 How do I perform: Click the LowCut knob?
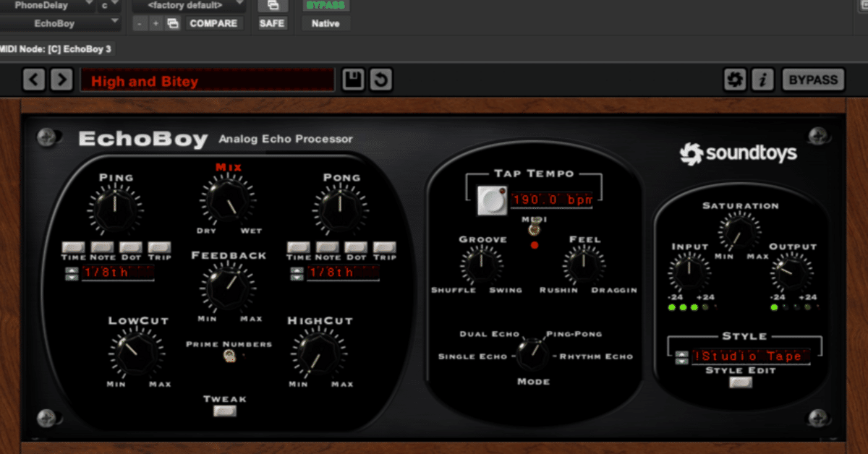pyautogui.click(x=138, y=353)
